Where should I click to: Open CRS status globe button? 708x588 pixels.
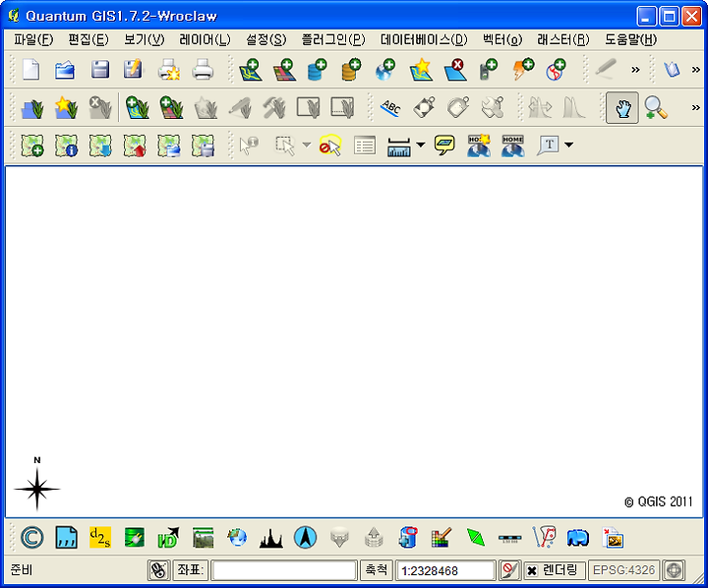tap(675, 570)
